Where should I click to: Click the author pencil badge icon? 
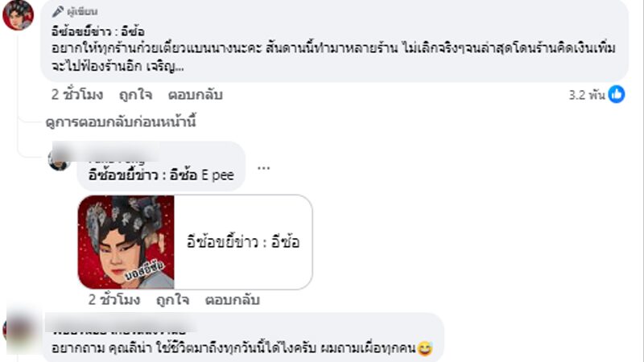tap(58, 11)
